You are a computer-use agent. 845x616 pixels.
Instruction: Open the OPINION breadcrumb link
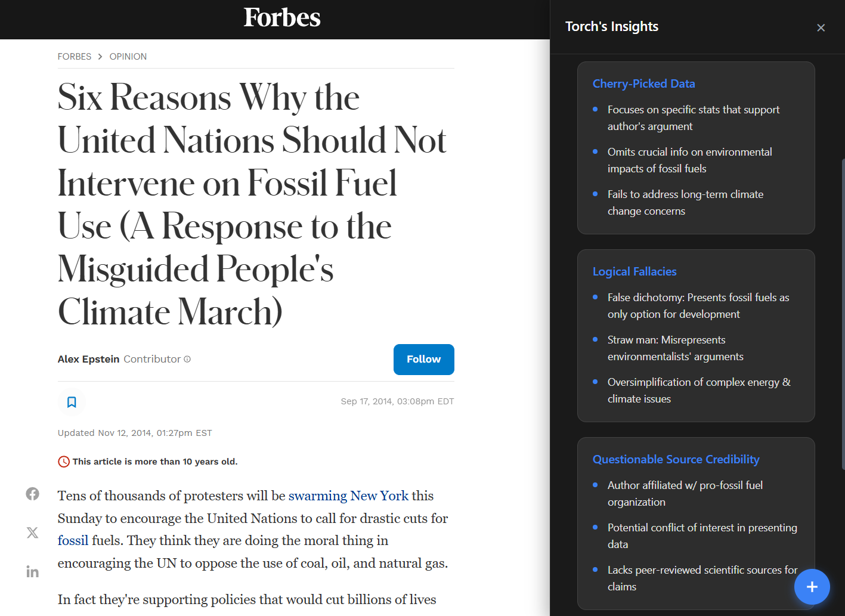point(128,57)
